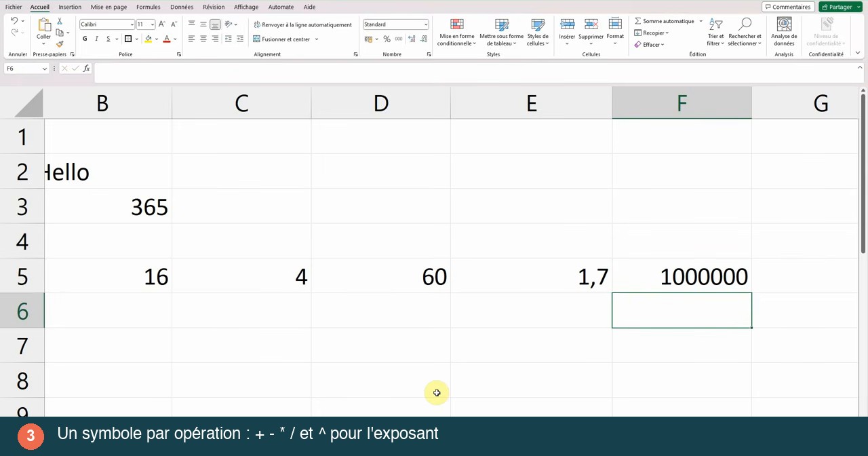The height and width of the screenshot is (456, 868).
Task: Switch to the Formules tab
Action: (x=148, y=7)
